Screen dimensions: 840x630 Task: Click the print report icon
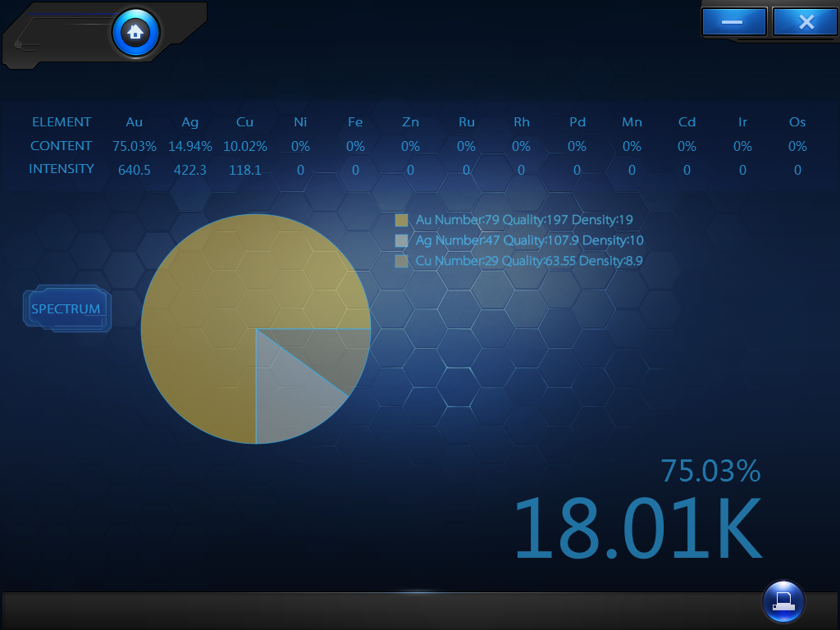click(x=783, y=601)
